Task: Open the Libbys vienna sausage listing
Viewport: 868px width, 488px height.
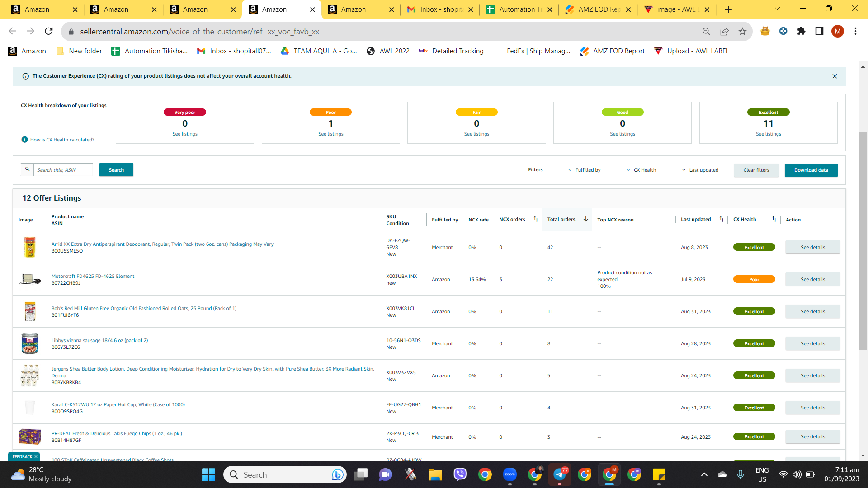Action: (99, 340)
